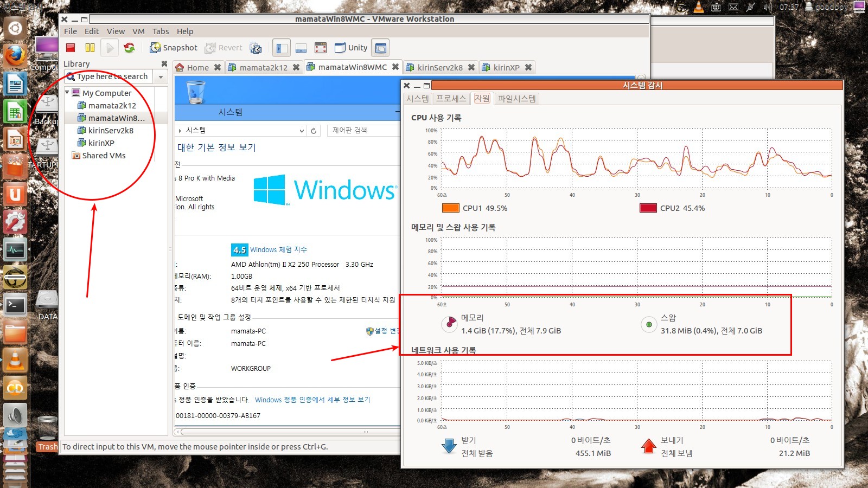The width and height of the screenshot is (868, 488).
Task: Click the blue 받기 download arrow icon
Action: (449, 446)
